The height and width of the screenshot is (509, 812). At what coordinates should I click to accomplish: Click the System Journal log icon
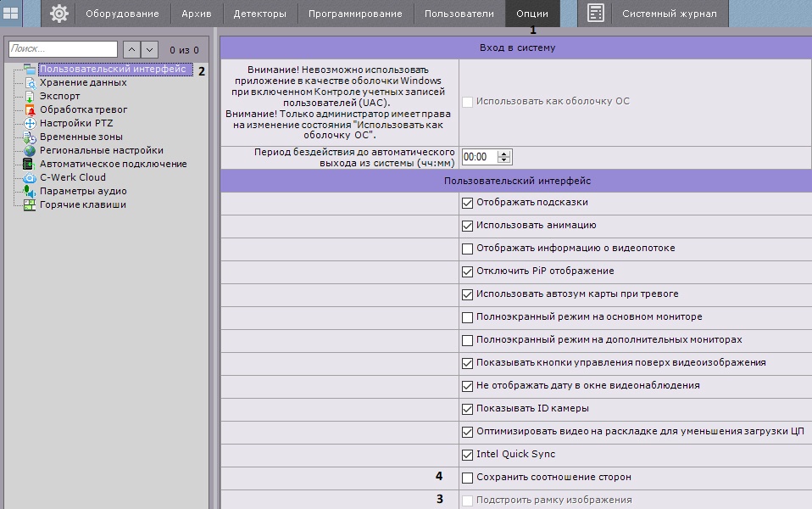[596, 14]
